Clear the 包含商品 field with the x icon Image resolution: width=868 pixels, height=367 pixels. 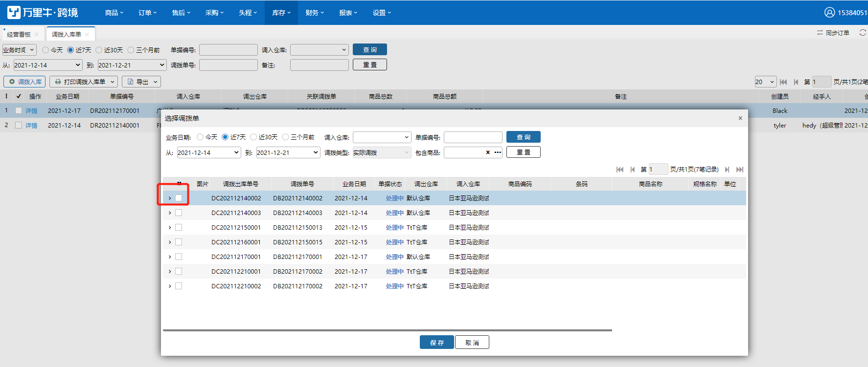(488, 152)
